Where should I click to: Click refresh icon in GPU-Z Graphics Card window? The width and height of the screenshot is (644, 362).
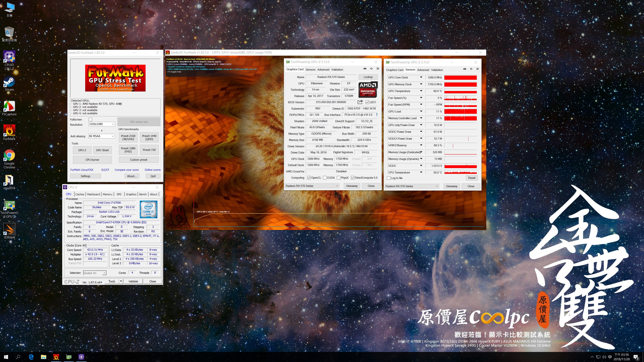pyautogui.click(x=371, y=69)
